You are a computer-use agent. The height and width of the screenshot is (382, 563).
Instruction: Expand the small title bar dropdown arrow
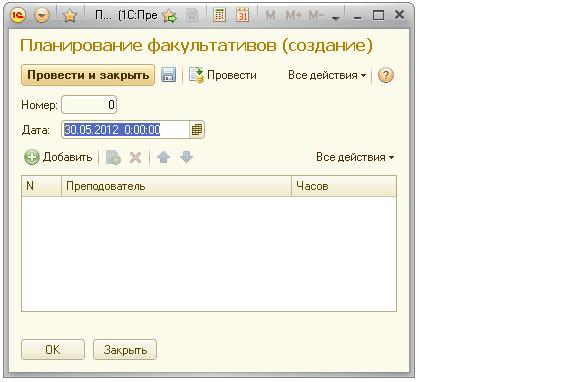(x=336, y=18)
